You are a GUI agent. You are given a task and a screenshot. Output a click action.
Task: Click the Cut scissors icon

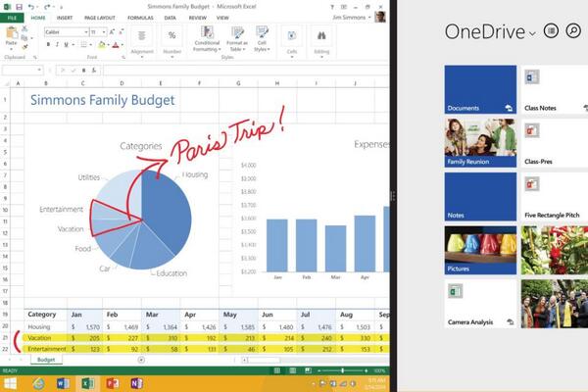point(24,28)
